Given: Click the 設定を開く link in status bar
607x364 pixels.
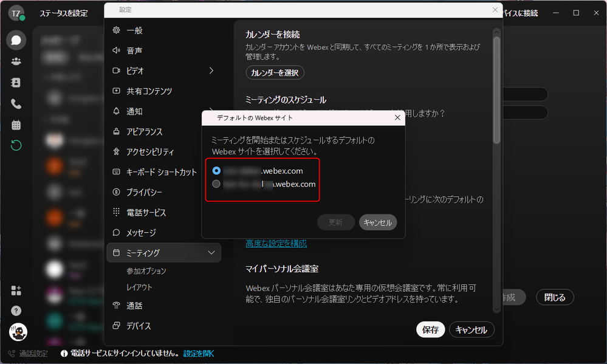Looking at the screenshot, I should click(x=199, y=354).
